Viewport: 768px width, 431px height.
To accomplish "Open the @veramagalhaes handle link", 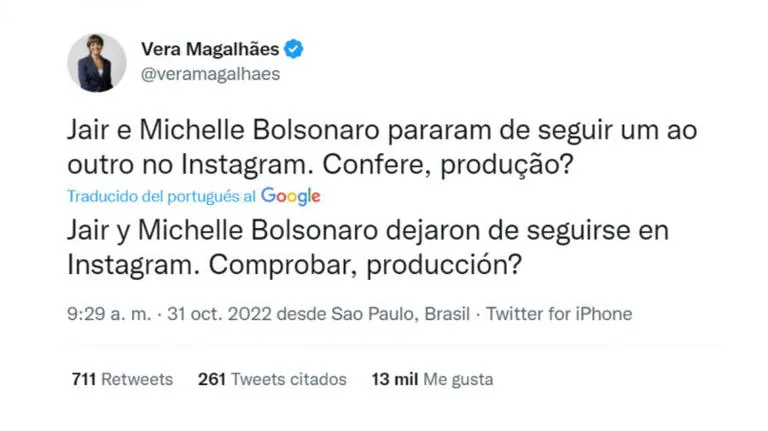I will (210, 74).
